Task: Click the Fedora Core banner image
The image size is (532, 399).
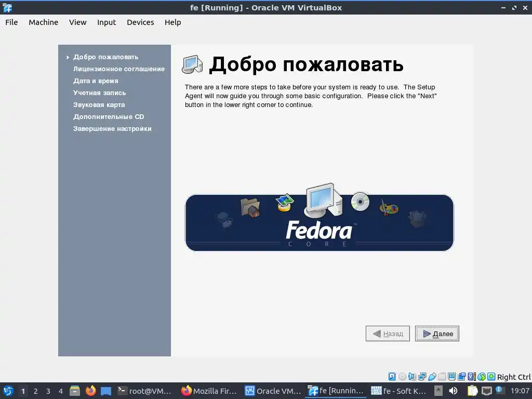Action: click(x=320, y=218)
